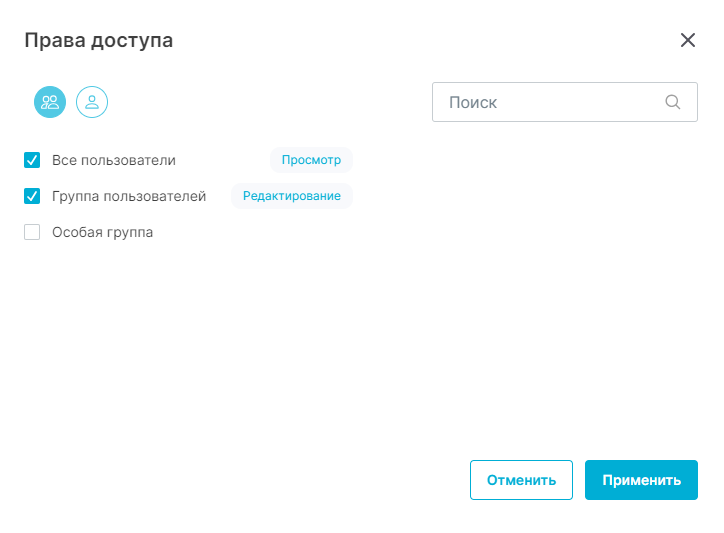Click the Группа пользователей label text
This screenshot has width=724, height=533.
click(129, 196)
